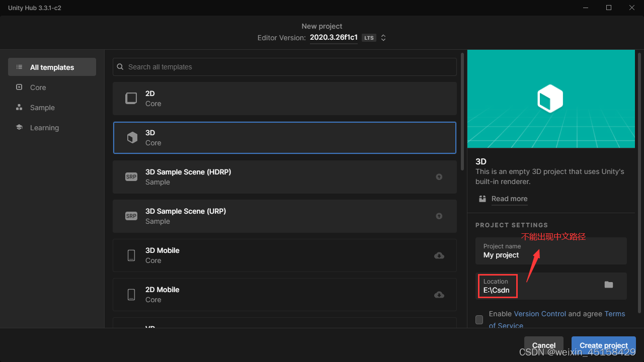Click the All templates list icon
The height and width of the screenshot is (362, 644).
coord(19,67)
